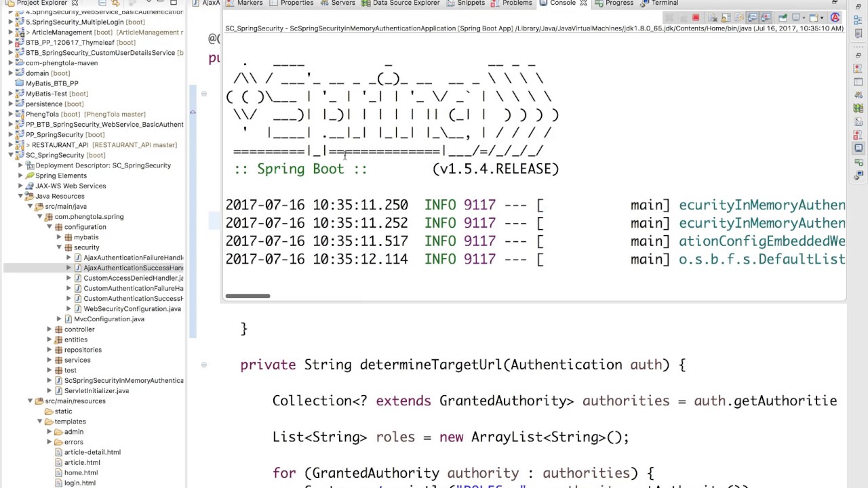The image size is (868, 488).
Task: Select JAX-WS Web Services node
Action: click(71, 186)
